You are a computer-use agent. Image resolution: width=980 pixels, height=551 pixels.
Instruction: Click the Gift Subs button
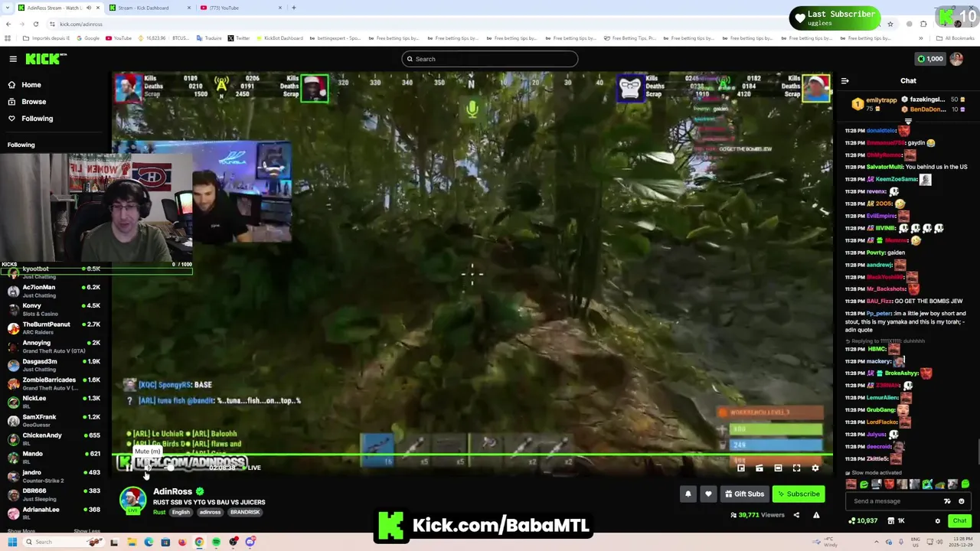coord(744,494)
